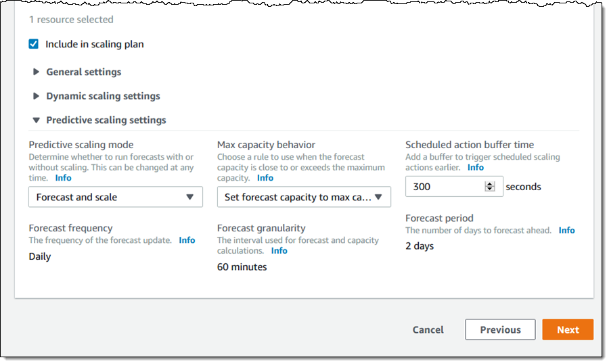Open Info for Forecast period
This screenshot has width=609, height=364.
coord(566,230)
